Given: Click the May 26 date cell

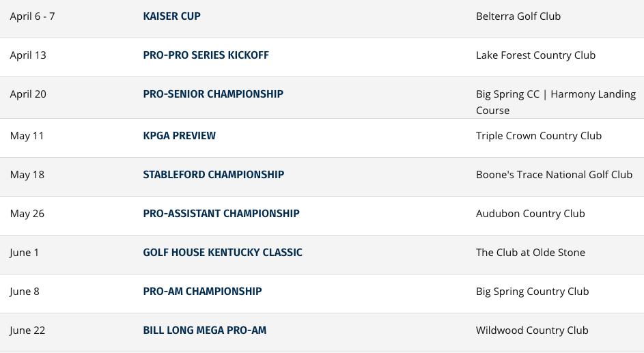Looking at the screenshot, I should (x=27, y=214).
